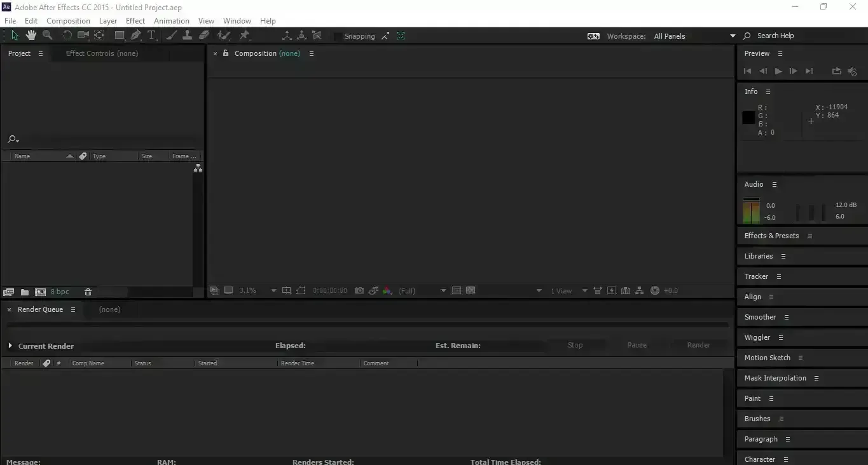Take a snapshot of the composition
The width and height of the screenshot is (868, 465).
pos(359,290)
